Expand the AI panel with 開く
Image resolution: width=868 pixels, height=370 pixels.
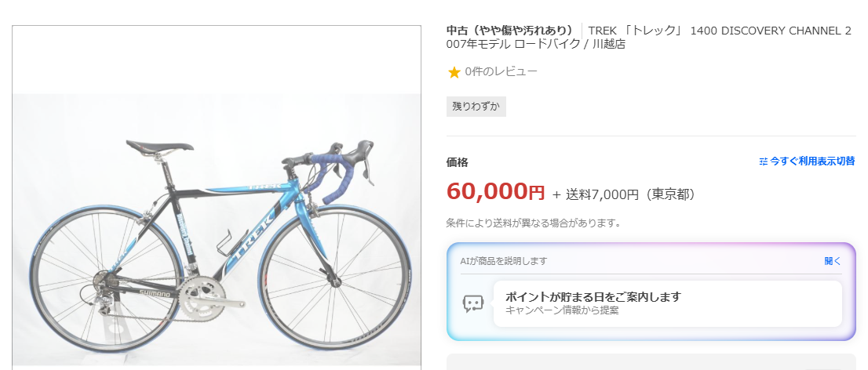[832, 261]
